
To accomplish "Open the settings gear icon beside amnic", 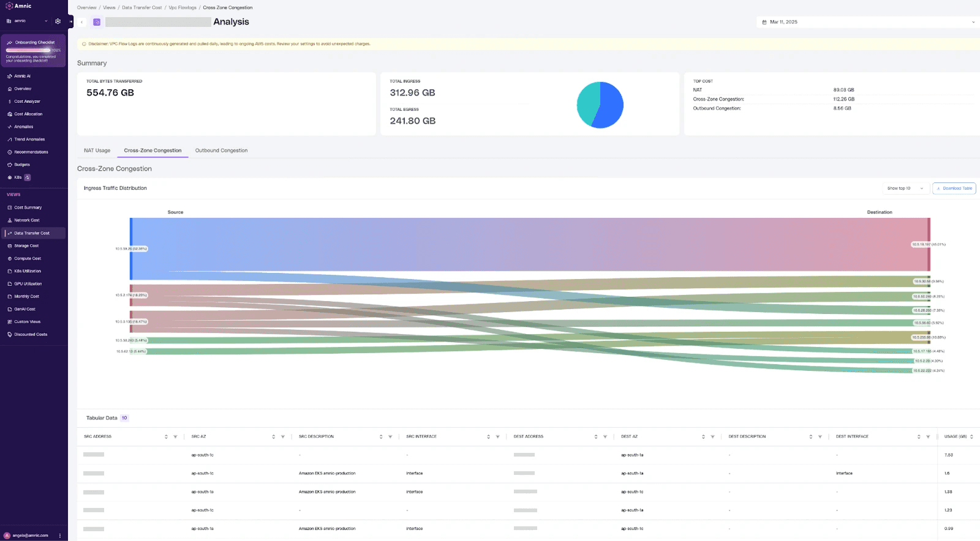I will 58,21.
